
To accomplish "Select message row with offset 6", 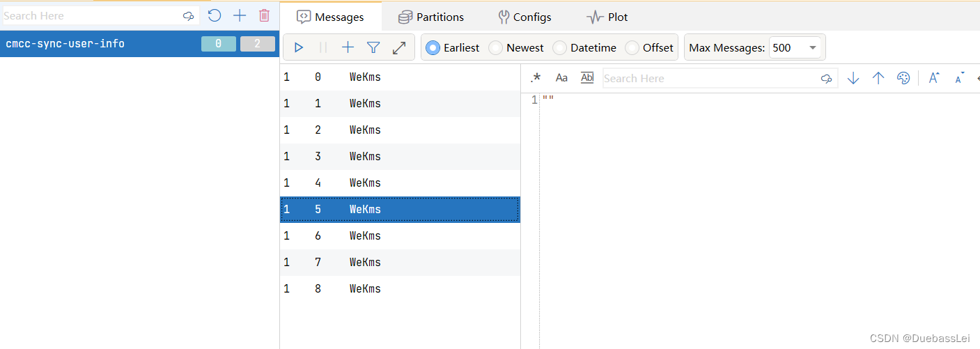I will coord(400,236).
